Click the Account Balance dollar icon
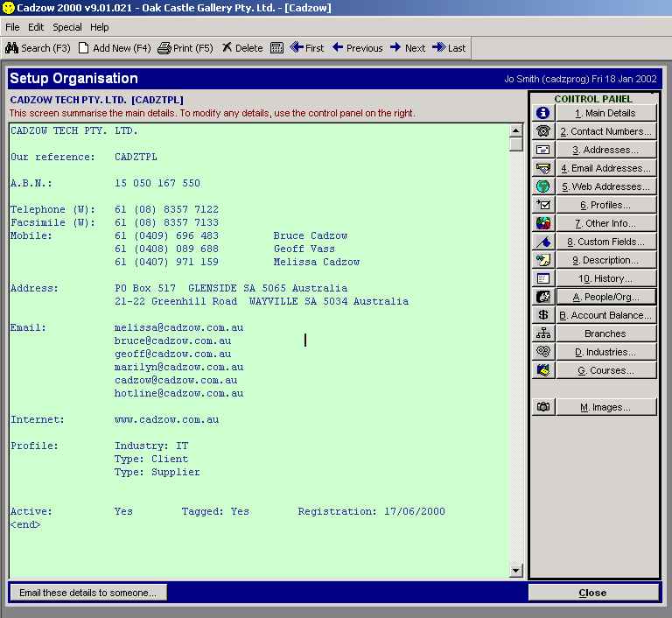Image resolution: width=672 pixels, height=618 pixels. click(x=543, y=315)
